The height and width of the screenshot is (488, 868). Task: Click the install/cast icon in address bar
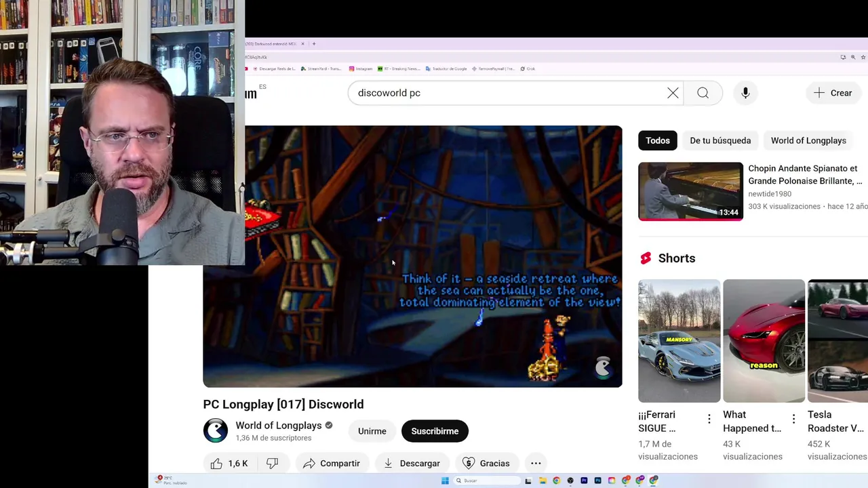coord(843,57)
